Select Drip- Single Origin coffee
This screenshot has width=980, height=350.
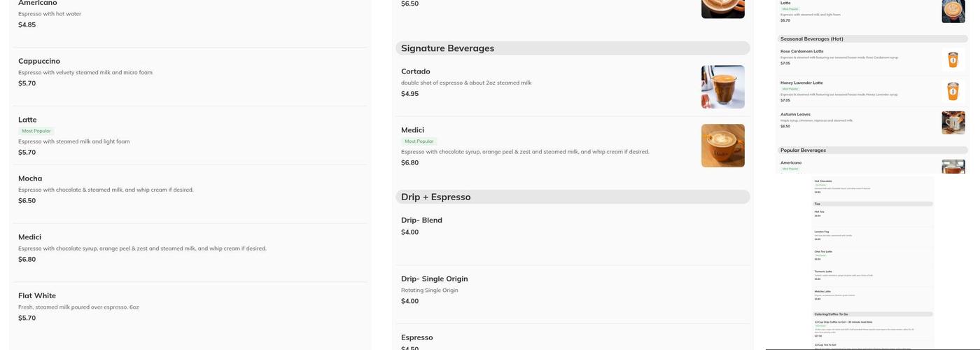coord(434,279)
